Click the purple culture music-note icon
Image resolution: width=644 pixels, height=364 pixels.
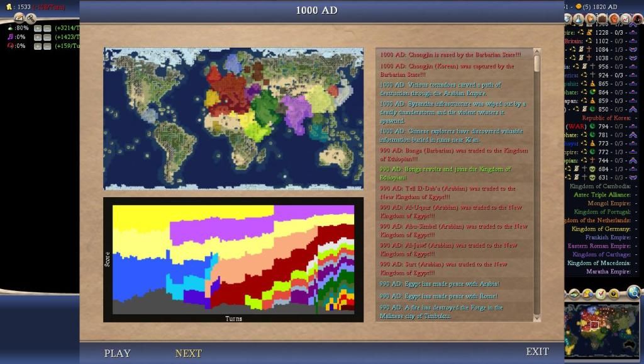(10, 37)
